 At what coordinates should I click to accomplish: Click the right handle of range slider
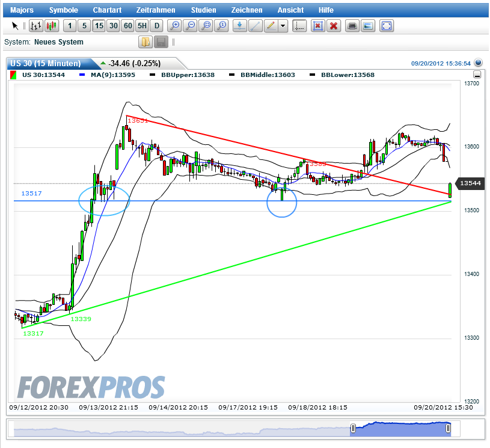pyautogui.click(x=448, y=428)
